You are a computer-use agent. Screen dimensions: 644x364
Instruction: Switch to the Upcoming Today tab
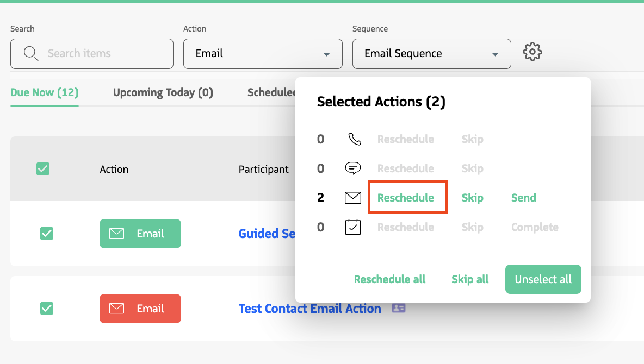[163, 92]
